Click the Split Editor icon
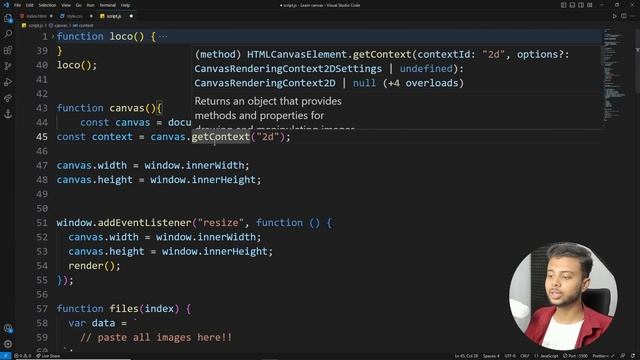This screenshot has width=640, height=360. (624, 16)
